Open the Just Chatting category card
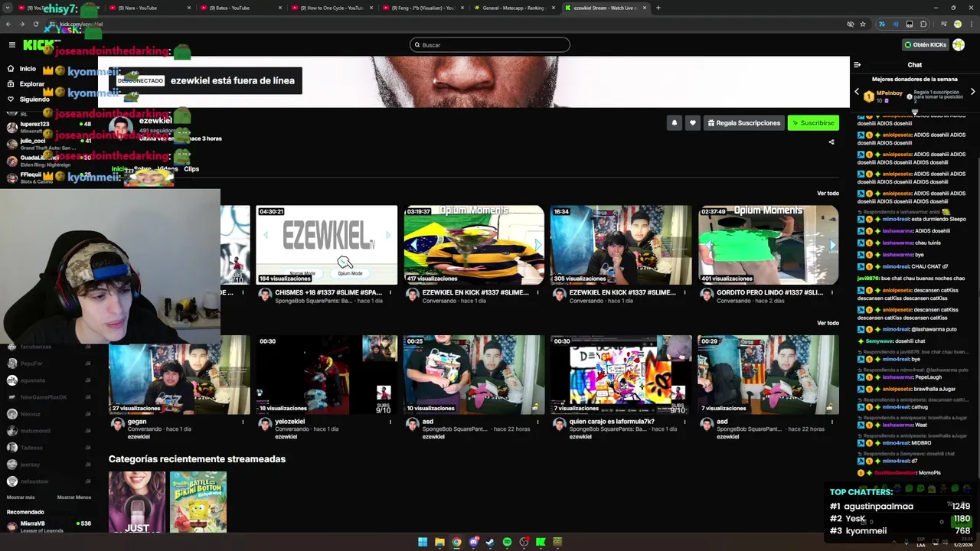Screen dimensions: 980x551 click(137, 502)
